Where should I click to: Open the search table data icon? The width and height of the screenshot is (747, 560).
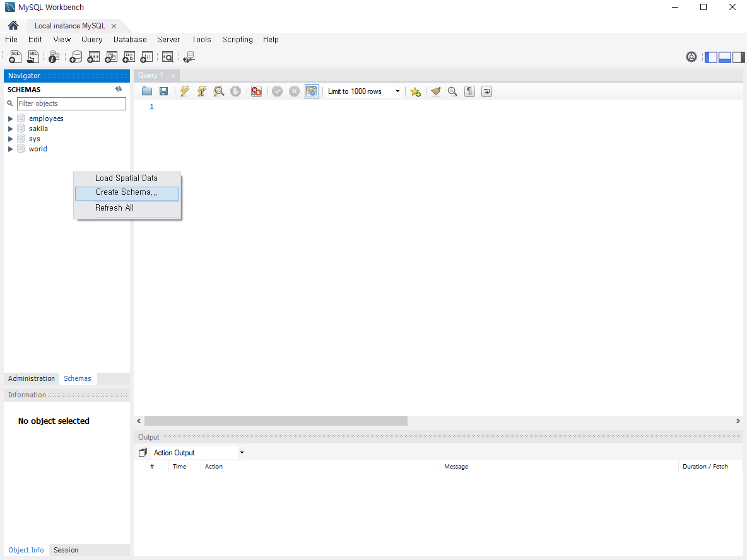[x=168, y=57]
